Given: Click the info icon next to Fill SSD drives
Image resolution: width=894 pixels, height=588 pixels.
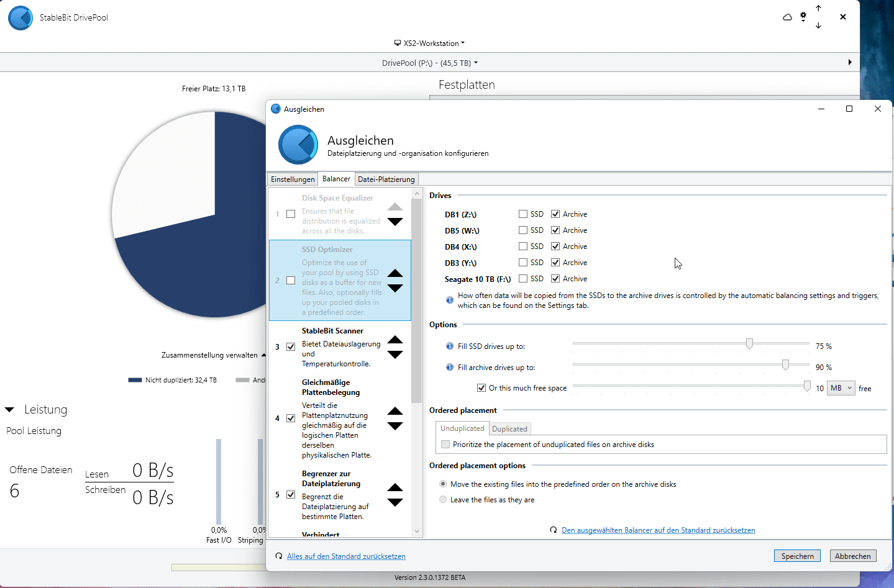Looking at the screenshot, I should tap(450, 346).
